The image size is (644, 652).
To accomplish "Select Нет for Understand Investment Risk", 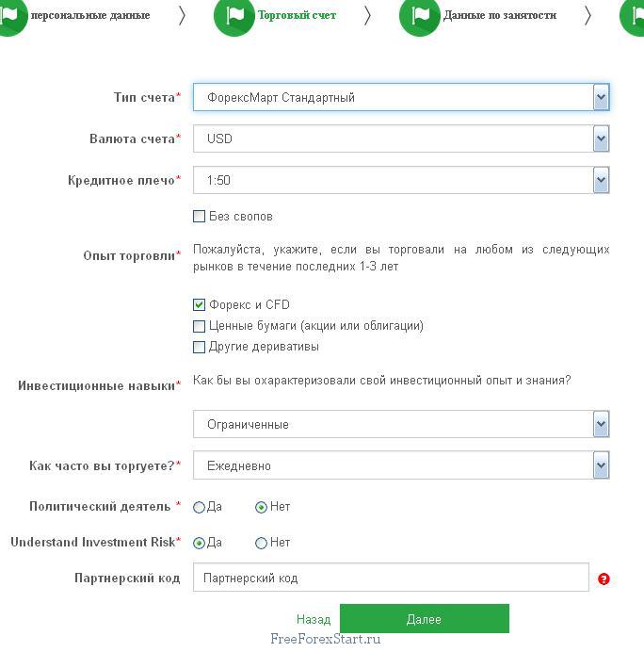I will click(262, 543).
